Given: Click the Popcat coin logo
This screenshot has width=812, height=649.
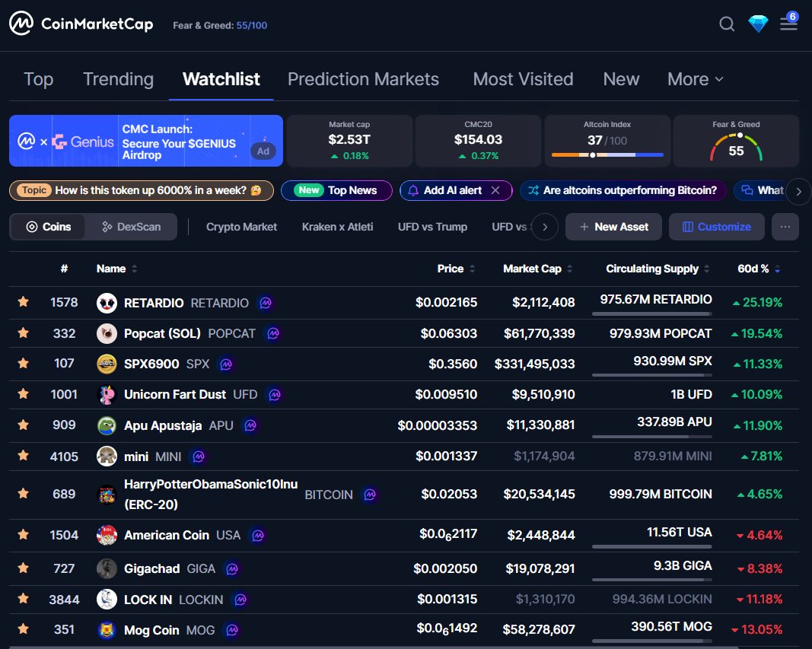Looking at the screenshot, I should [107, 334].
